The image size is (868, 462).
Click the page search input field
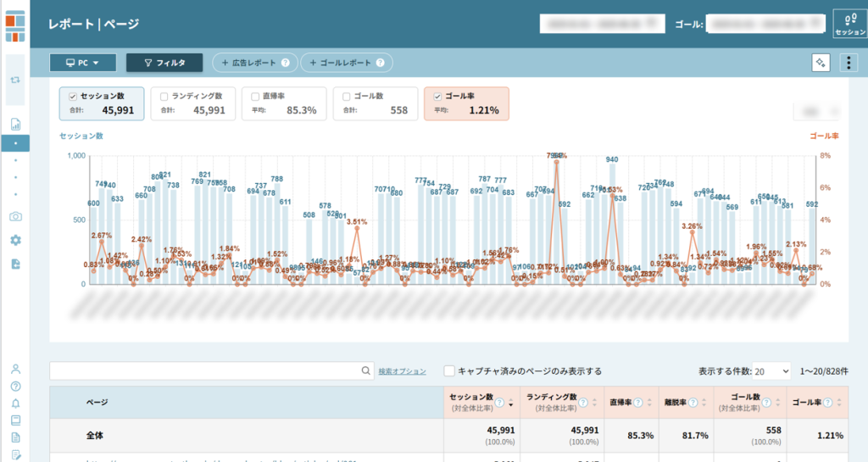211,370
